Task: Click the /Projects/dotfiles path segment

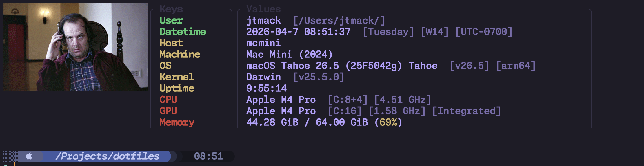Action: (107, 156)
